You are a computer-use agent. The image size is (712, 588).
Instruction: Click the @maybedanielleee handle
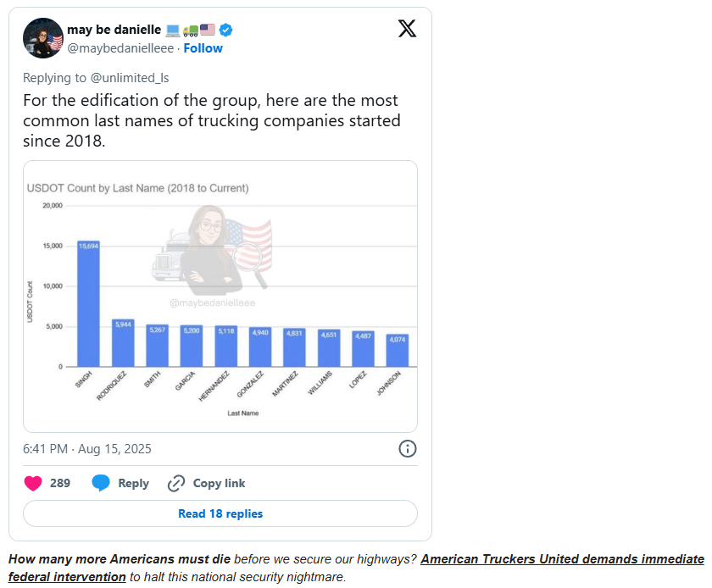pyautogui.click(x=115, y=48)
